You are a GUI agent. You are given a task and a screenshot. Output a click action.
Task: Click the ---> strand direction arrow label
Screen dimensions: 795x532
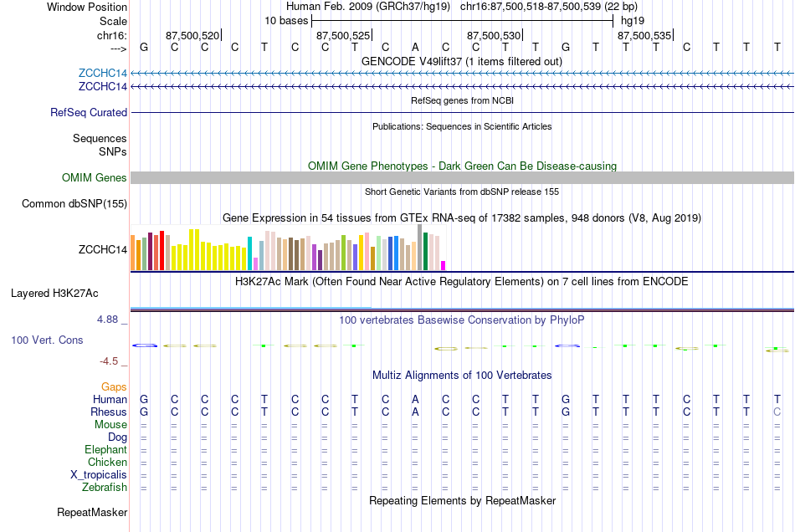(x=119, y=49)
